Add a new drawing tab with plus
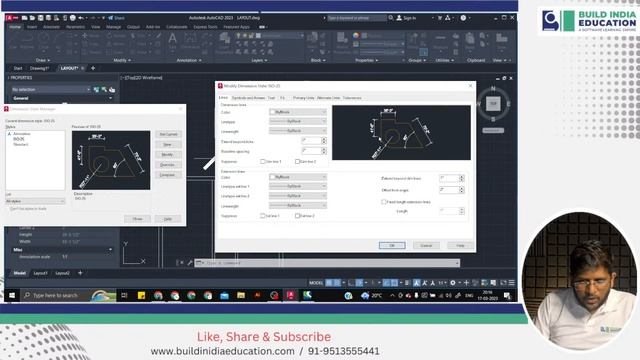The height and width of the screenshot is (360, 640). click(x=93, y=68)
